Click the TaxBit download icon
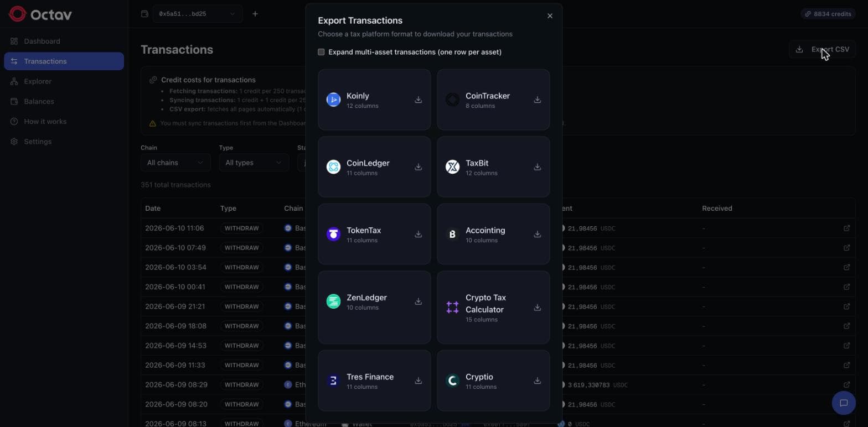 [537, 167]
